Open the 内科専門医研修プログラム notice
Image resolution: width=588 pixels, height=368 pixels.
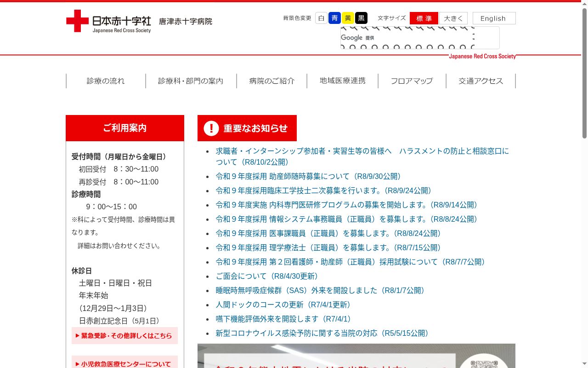coord(348,205)
